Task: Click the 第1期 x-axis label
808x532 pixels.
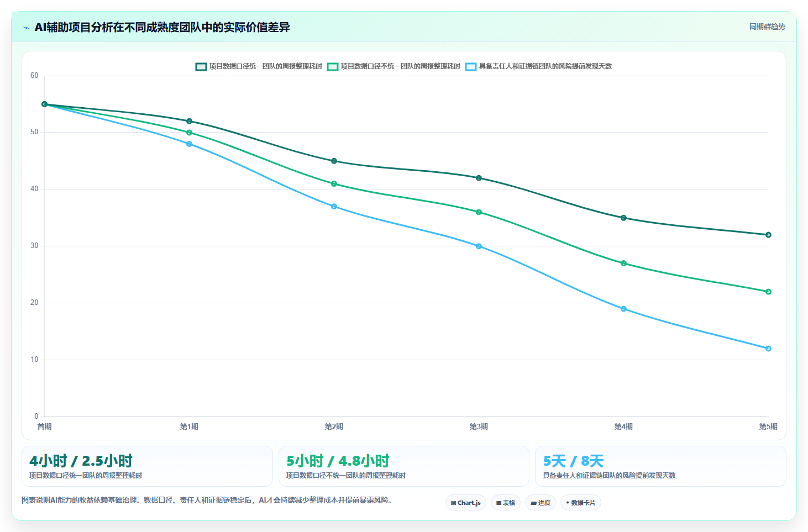Action: click(190, 426)
